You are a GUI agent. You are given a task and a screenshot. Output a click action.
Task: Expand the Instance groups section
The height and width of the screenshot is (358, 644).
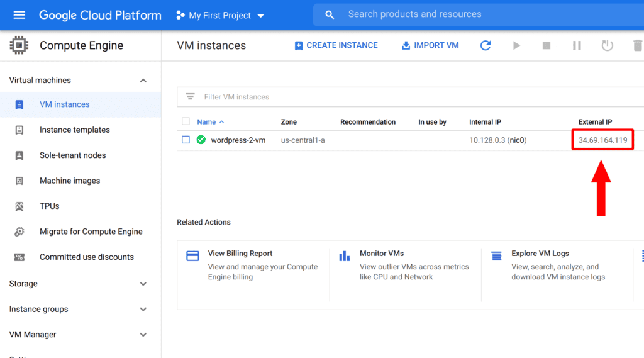(x=143, y=310)
